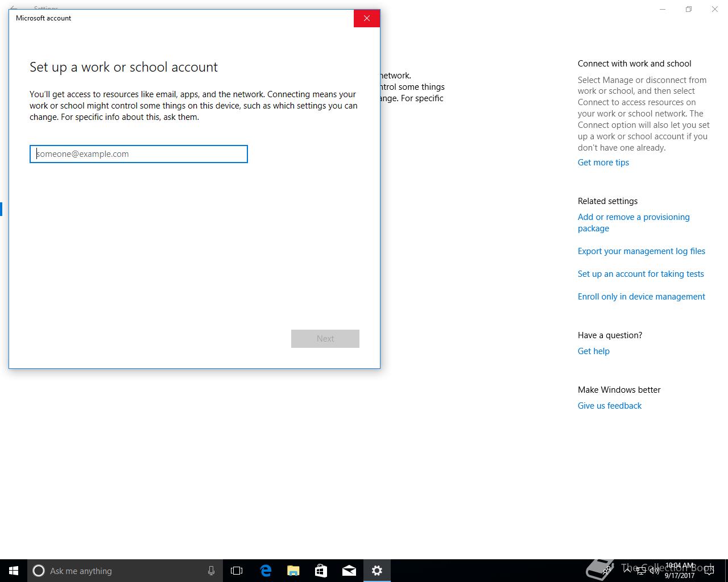
Task: Click the Microsoft account dialog title text
Action: (x=43, y=18)
